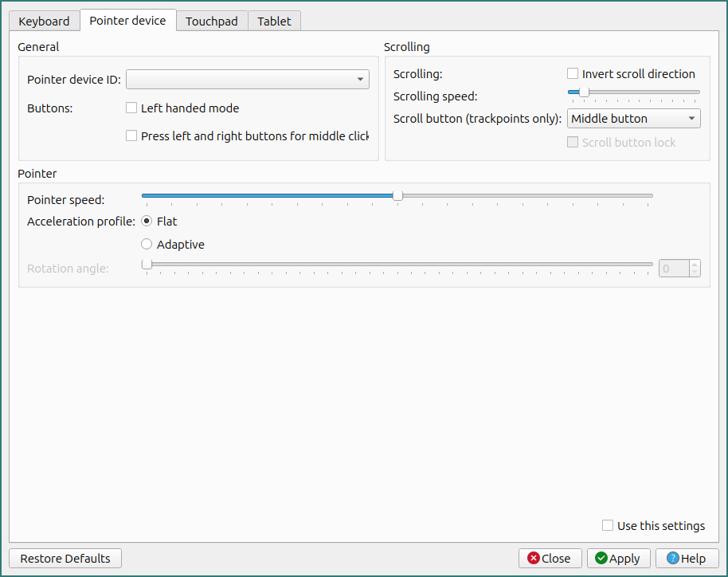Click the 'Pointer device ID:' label
This screenshot has height=577, width=728.
[x=74, y=80]
